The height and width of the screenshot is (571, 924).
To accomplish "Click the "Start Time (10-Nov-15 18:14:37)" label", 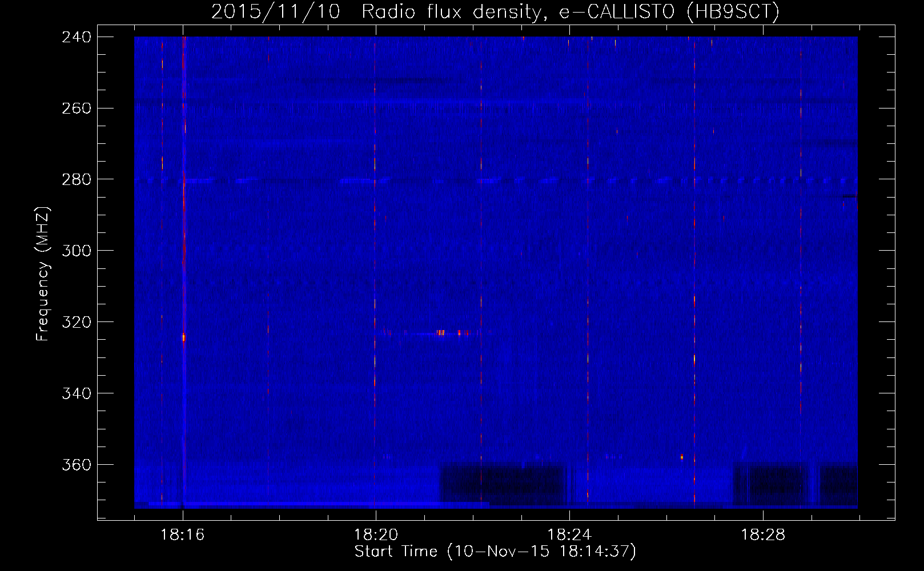I will coord(495,552).
